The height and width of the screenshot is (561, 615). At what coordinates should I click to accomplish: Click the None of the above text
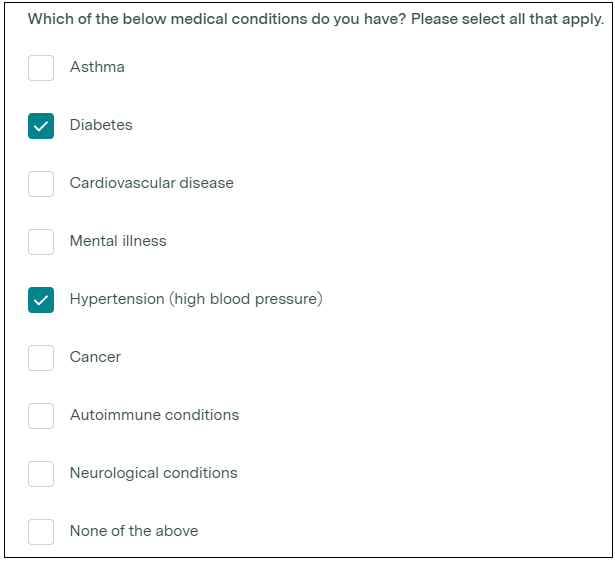(x=134, y=531)
